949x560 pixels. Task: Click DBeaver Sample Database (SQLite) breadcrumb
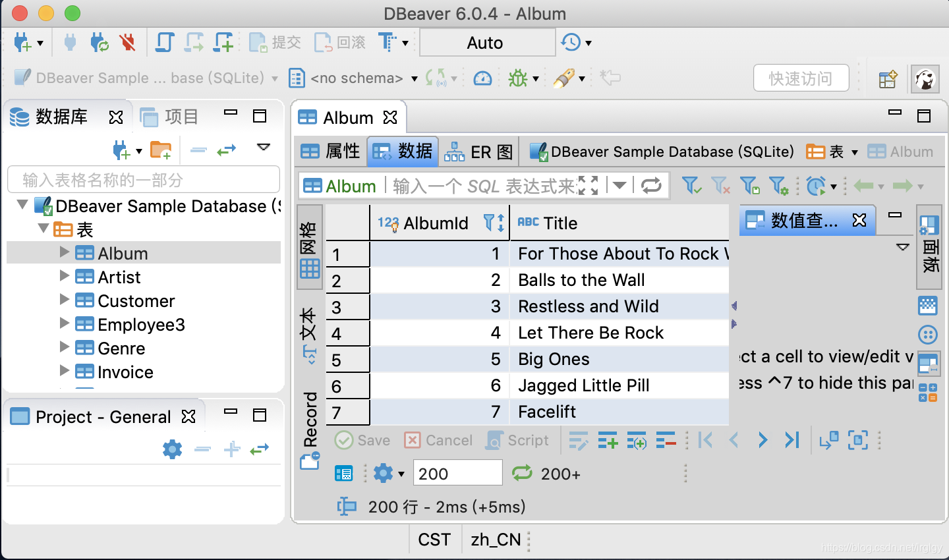662,152
